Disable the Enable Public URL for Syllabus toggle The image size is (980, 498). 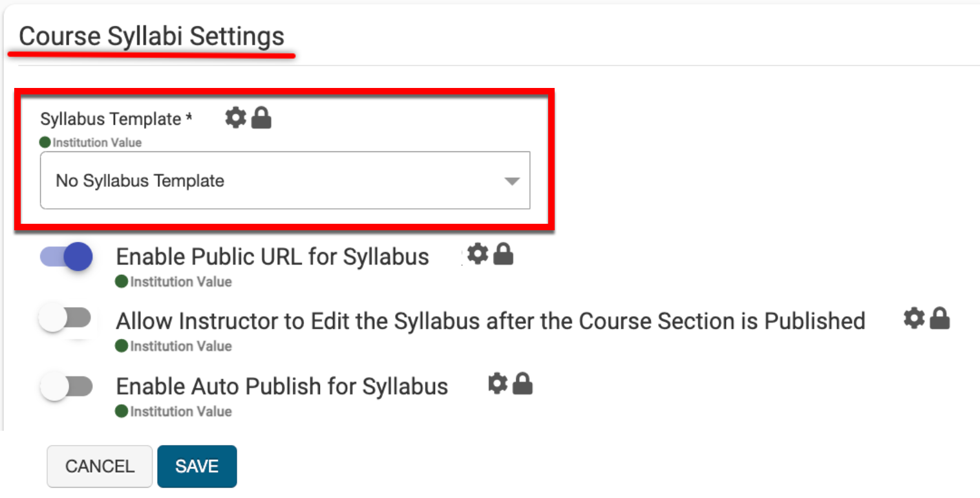(67, 257)
